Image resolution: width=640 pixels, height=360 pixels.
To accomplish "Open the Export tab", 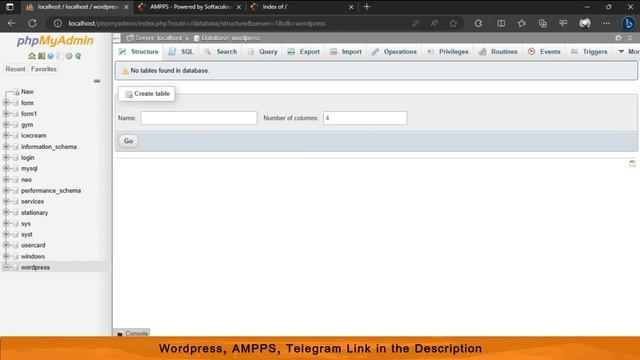I will (x=304, y=52).
